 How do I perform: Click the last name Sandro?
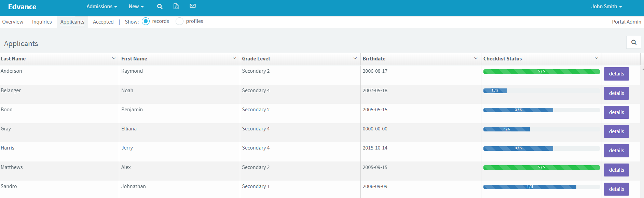9,186
